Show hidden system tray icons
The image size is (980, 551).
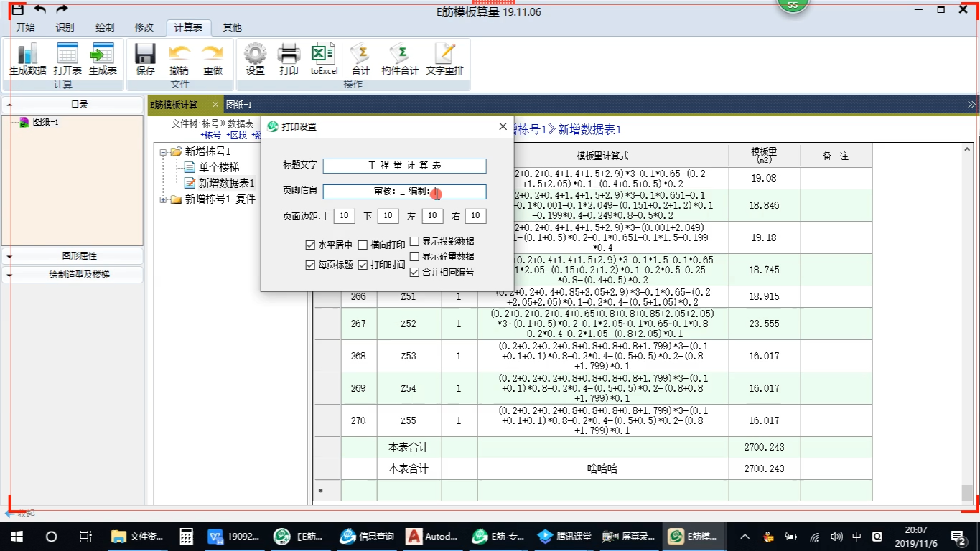pyautogui.click(x=745, y=537)
